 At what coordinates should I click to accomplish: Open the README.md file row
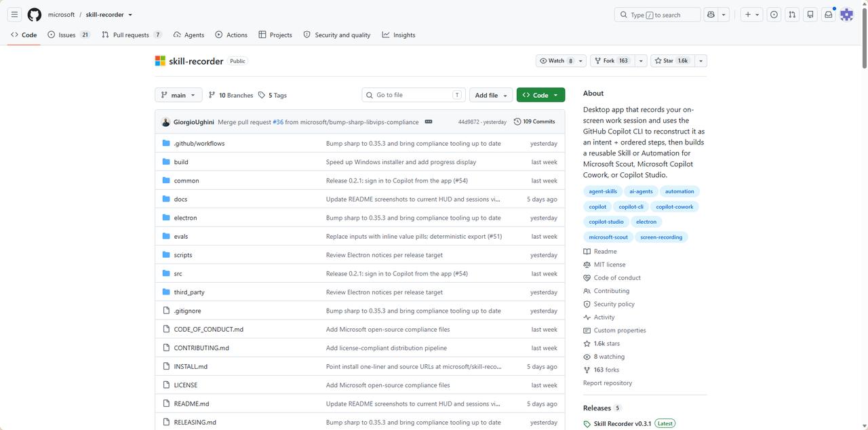pos(360,404)
